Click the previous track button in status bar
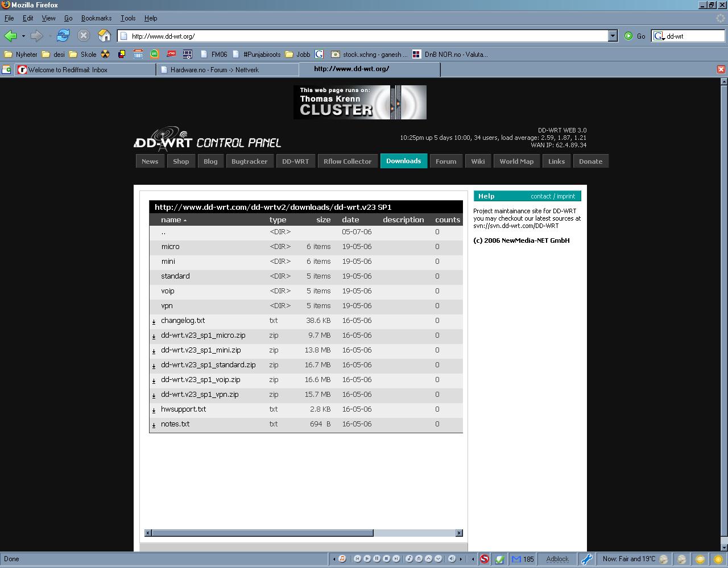 pos(357,559)
